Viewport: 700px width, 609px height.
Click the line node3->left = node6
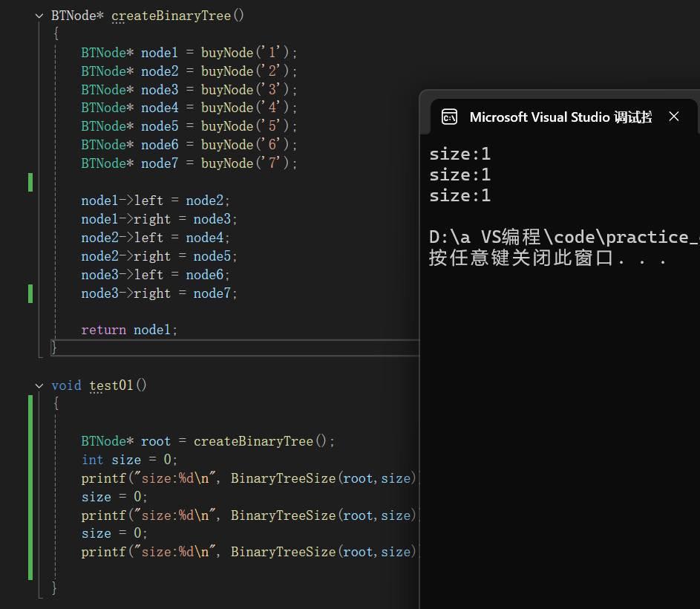pos(155,275)
